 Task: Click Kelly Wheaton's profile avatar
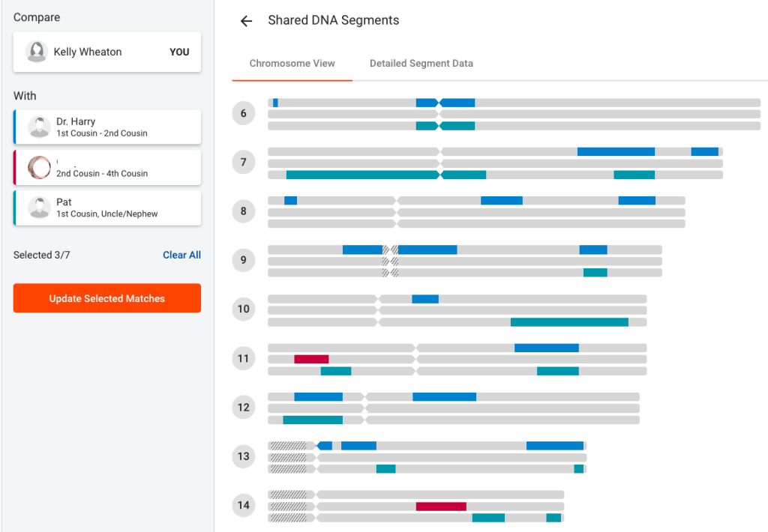coord(37,52)
